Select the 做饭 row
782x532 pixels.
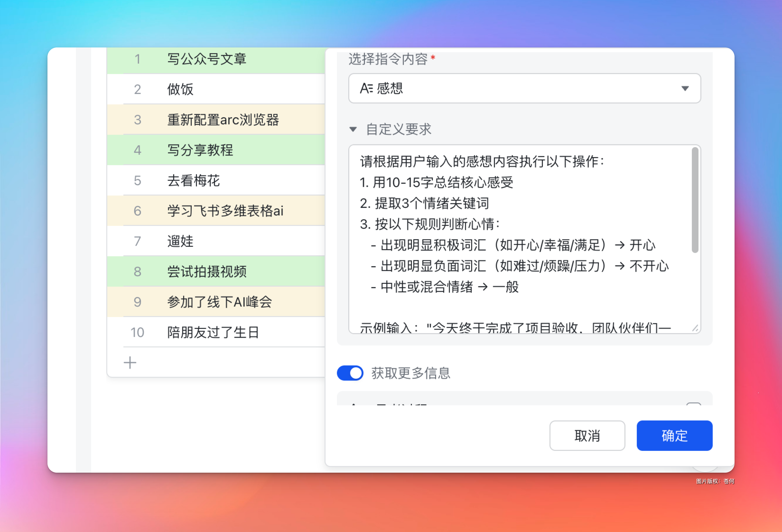click(x=180, y=89)
